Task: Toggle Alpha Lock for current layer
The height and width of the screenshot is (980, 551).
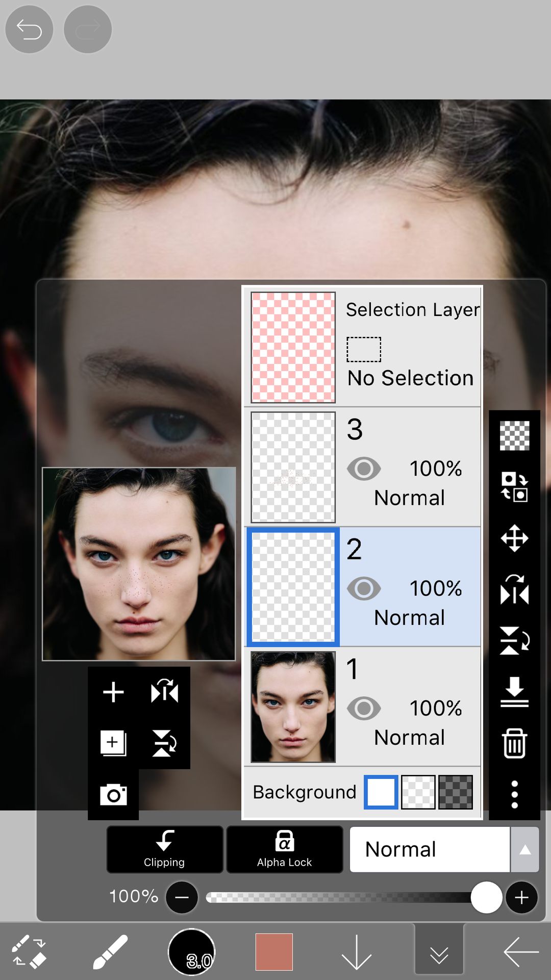Action: (285, 849)
